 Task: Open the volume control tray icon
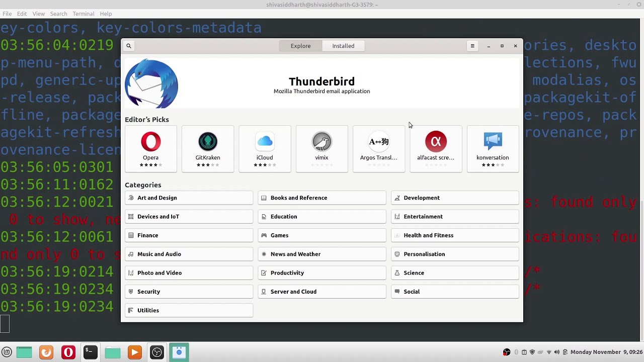(x=557, y=352)
